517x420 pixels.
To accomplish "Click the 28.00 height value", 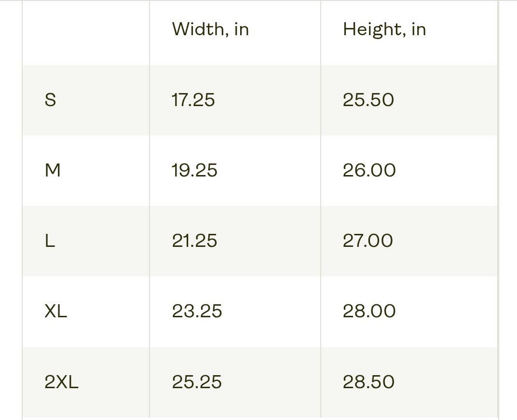I will (x=369, y=311).
